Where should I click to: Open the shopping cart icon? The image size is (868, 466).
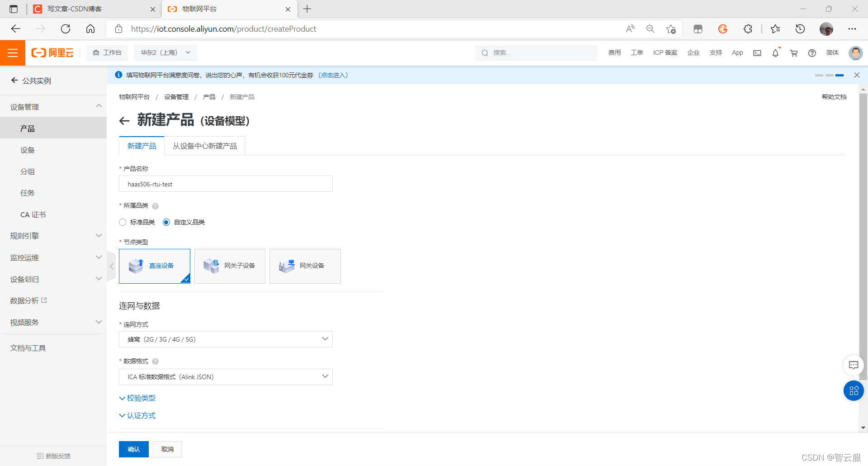coord(793,53)
